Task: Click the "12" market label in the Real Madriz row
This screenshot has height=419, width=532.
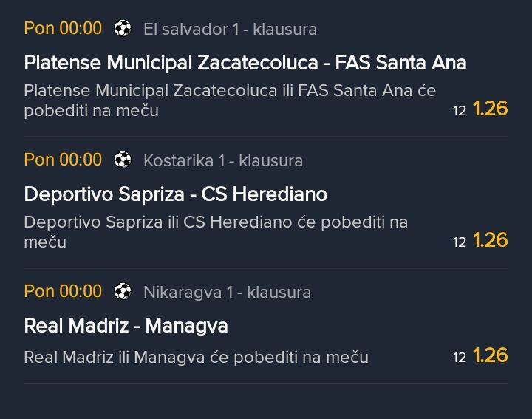Action: click(460, 358)
